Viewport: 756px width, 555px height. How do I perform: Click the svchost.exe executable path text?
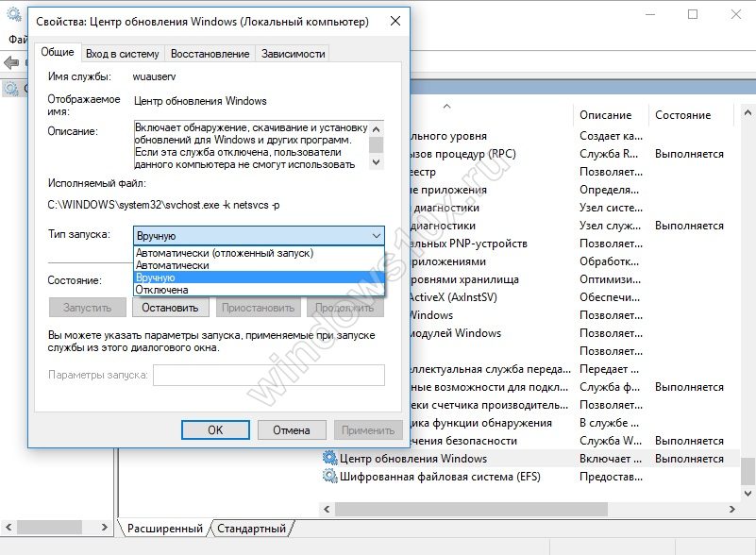(x=163, y=205)
